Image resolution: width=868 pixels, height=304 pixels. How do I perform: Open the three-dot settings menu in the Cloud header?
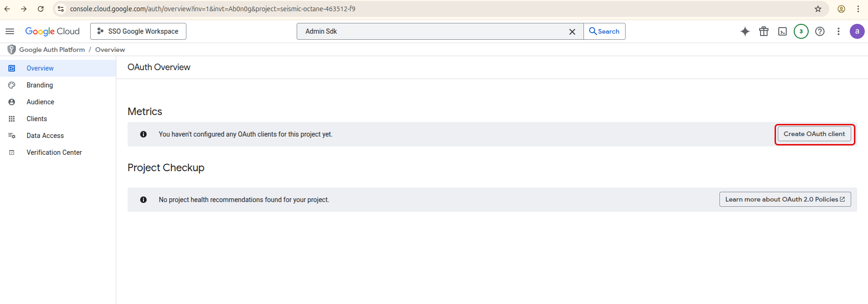click(x=839, y=31)
